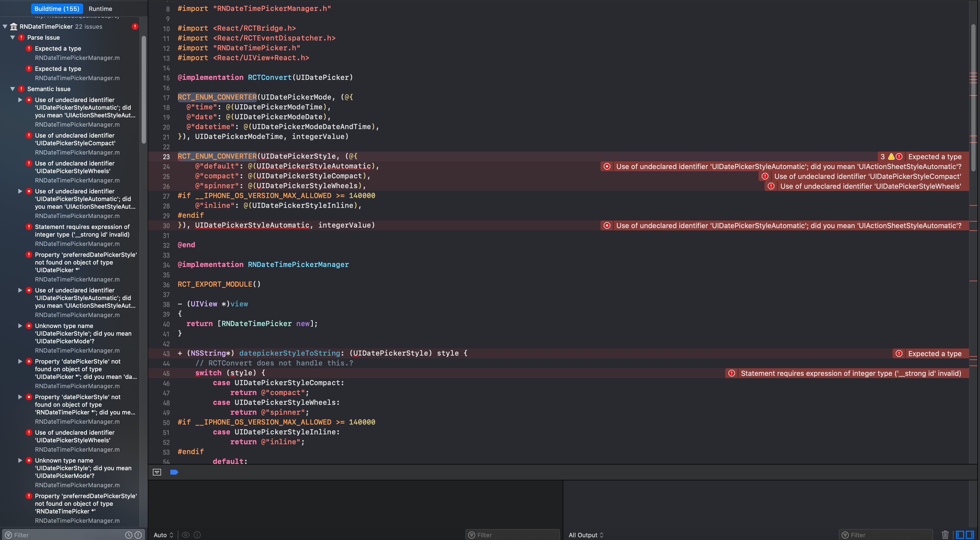Select 'UIDatePickerStyleCompact' undeclared identifier issue
This screenshot has height=540, width=980.
click(x=75, y=139)
